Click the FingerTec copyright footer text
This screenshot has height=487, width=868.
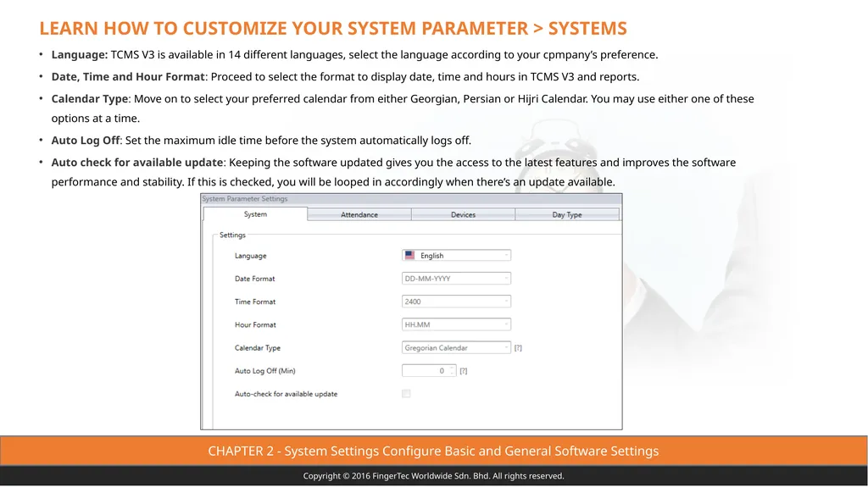point(433,476)
